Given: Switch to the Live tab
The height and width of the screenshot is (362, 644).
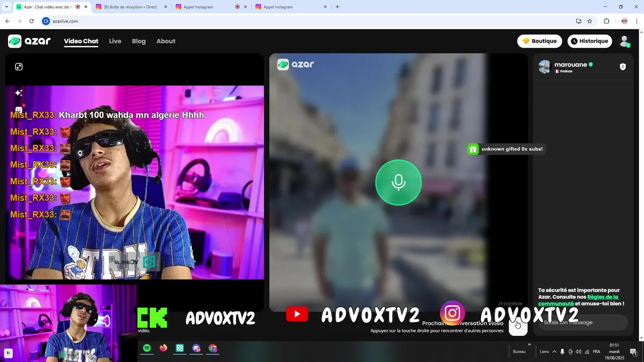Looking at the screenshot, I should click(x=115, y=41).
